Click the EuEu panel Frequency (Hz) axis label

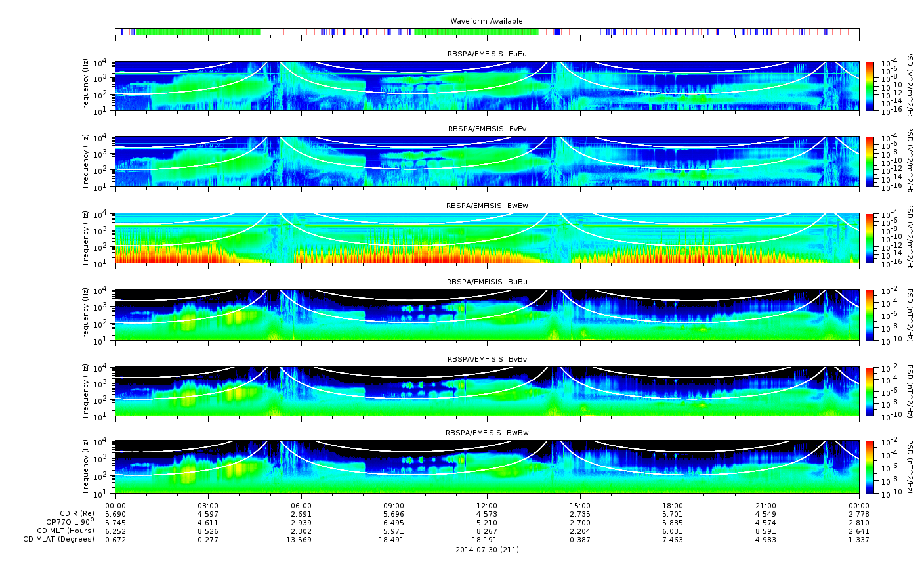point(86,86)
